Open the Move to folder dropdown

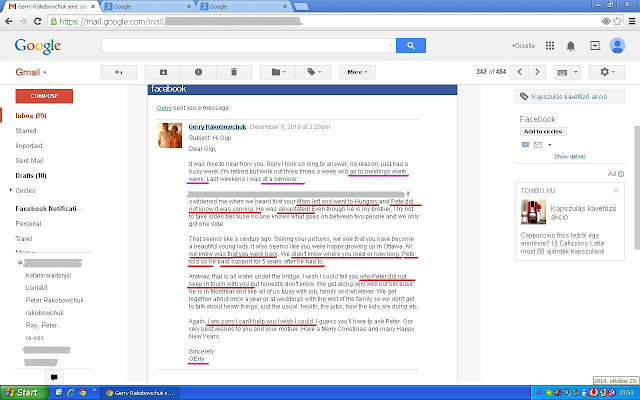click(278, 72)
